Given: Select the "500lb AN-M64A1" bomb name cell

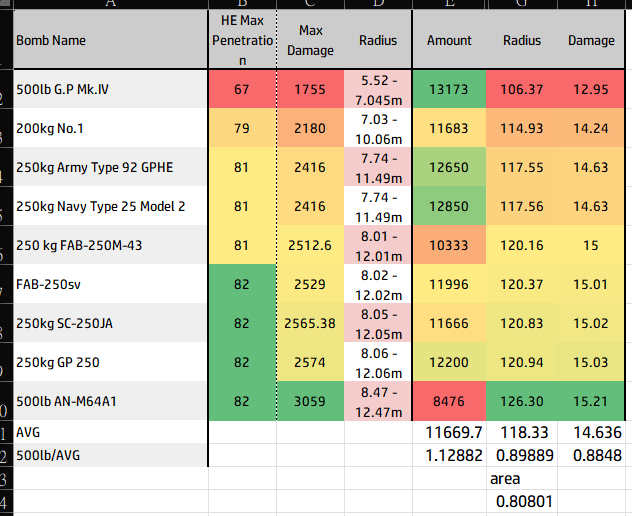Looking at the screenshot, I should click(x=110, y=401).
